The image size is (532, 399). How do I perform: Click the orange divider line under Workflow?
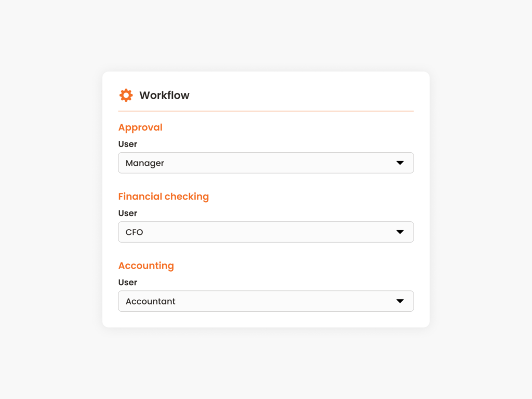click(266, 111)
